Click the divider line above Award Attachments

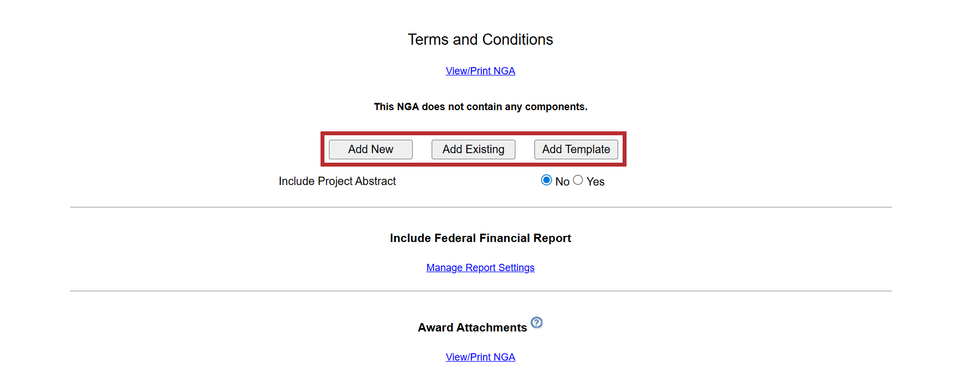pyautogui.click(x=480, y=291)
